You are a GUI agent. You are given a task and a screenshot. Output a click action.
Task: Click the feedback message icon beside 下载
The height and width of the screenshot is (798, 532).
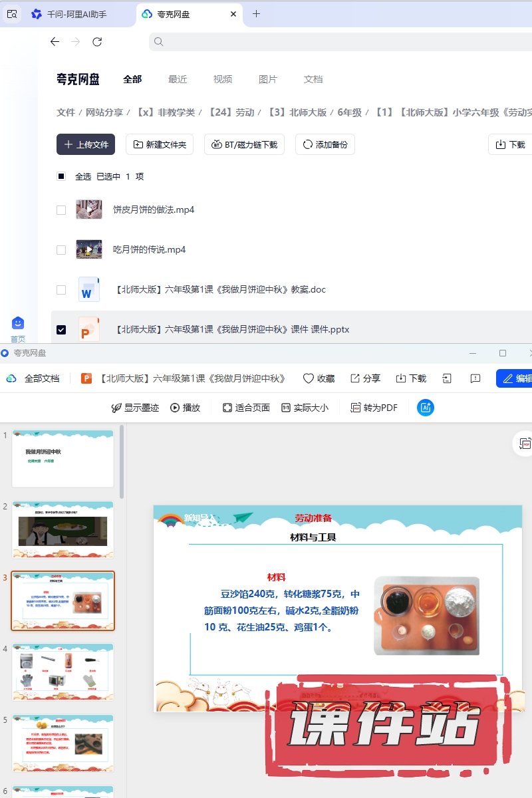point(475,378)
